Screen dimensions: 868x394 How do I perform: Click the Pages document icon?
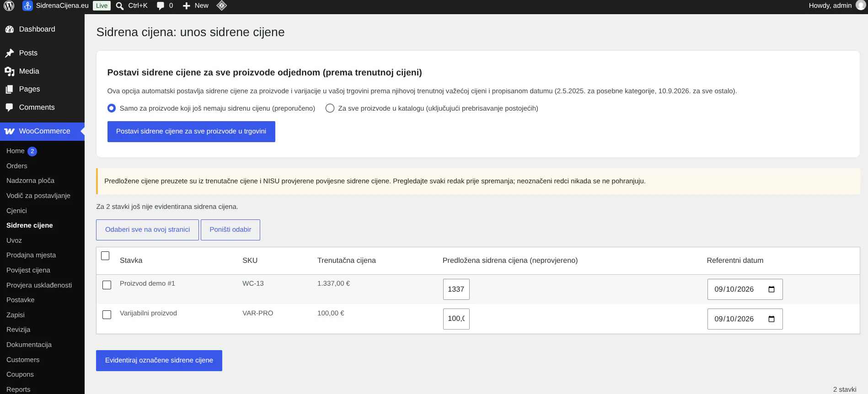click(10, 89)
